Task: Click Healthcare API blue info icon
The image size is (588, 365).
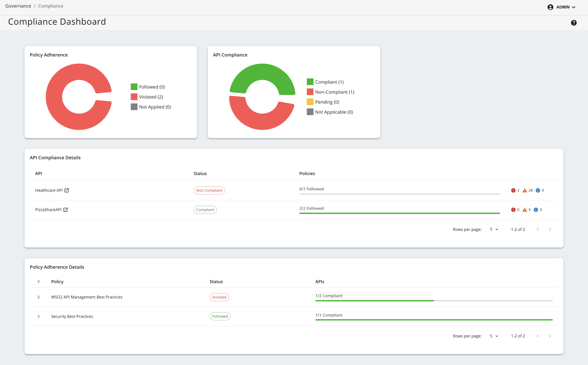Action: pos(538,190)
